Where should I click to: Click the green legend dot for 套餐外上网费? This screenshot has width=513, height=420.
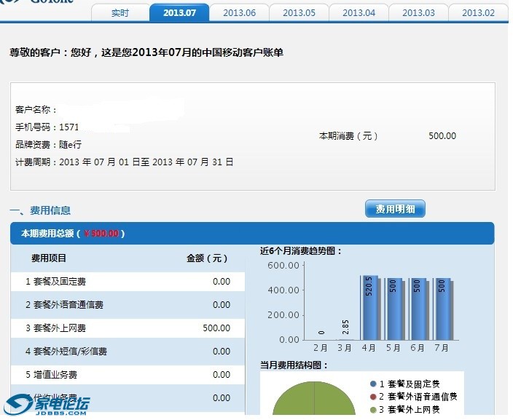pyautogui.click(x=373, y=410)
